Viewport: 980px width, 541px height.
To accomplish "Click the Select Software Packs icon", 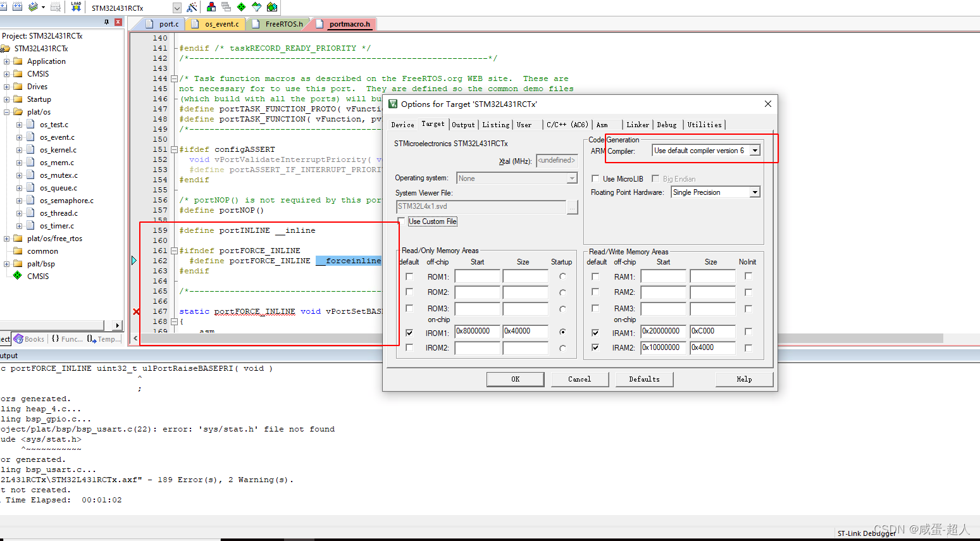I will 256,7.
